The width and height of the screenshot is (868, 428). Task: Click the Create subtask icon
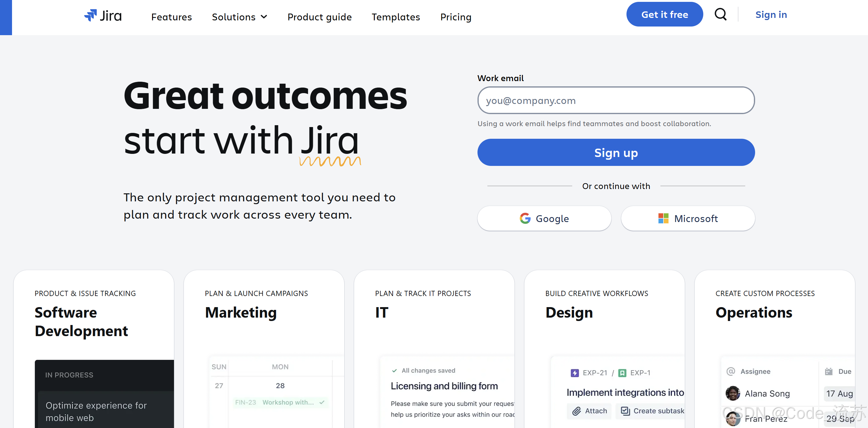(625, 411)
